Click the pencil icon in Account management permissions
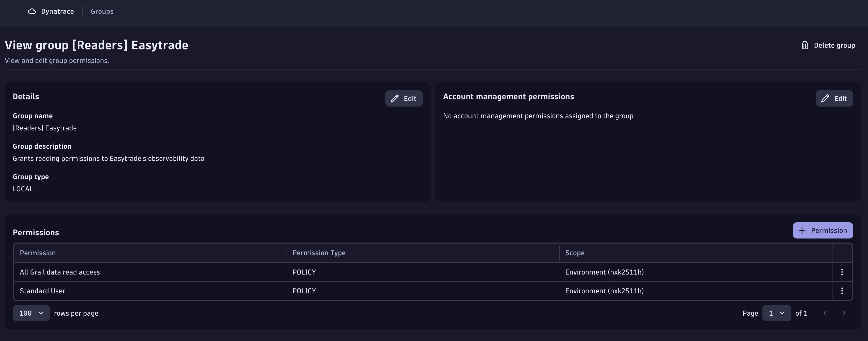Screen dimensions: 868x341 click(825, 98)
